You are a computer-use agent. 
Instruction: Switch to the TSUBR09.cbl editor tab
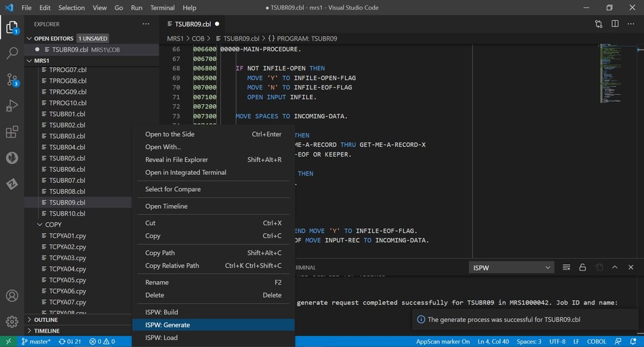[193, 24]
